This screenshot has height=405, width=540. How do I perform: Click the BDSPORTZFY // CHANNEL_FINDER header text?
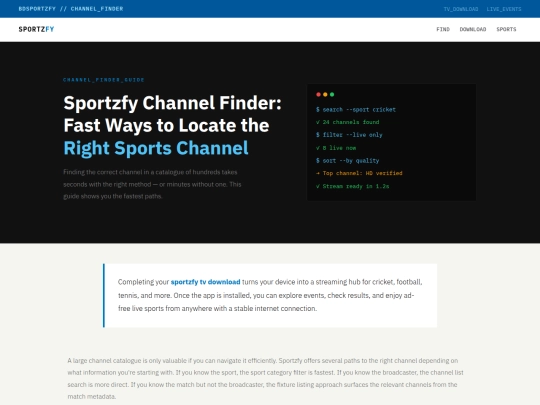click(71, 9)
